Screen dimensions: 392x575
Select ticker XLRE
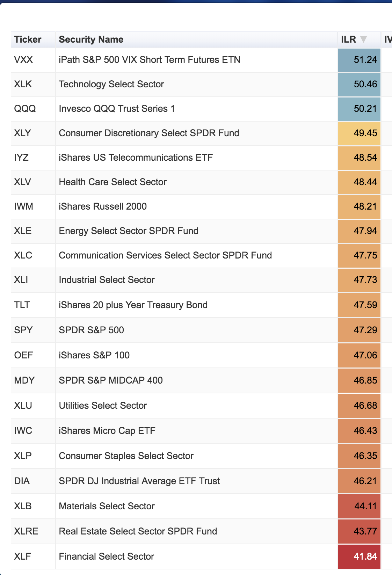26,531
